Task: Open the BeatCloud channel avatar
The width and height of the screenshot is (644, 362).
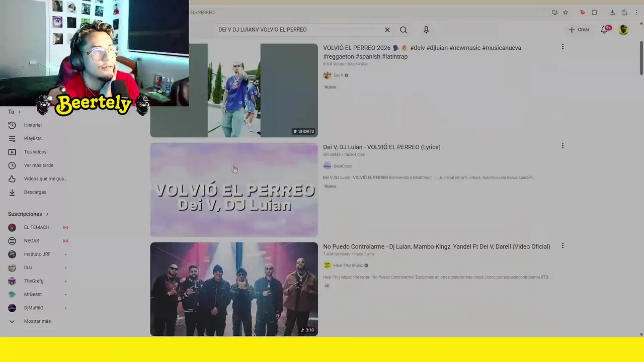Action: 327,166
